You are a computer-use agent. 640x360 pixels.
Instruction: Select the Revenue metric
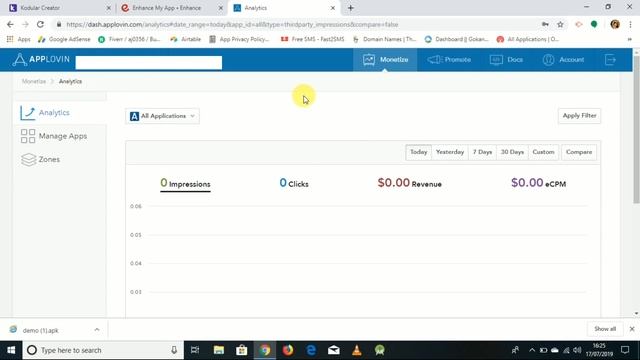[409, 183]
